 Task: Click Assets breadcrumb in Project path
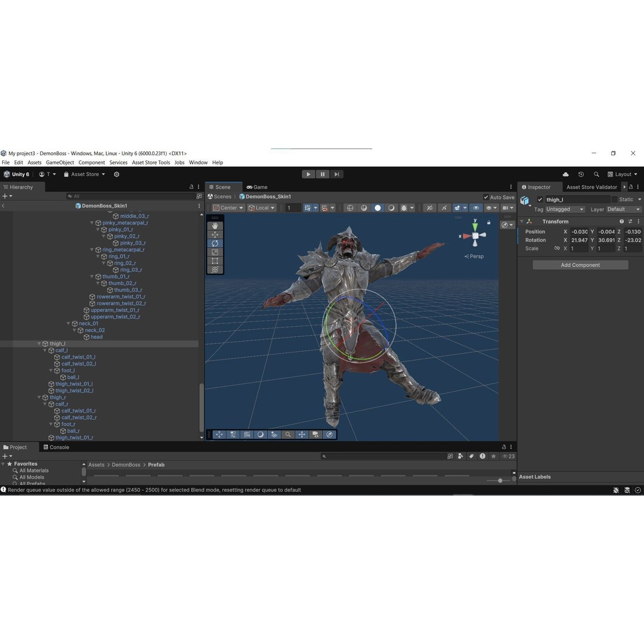pyautogui.click(x=97, y=465)
